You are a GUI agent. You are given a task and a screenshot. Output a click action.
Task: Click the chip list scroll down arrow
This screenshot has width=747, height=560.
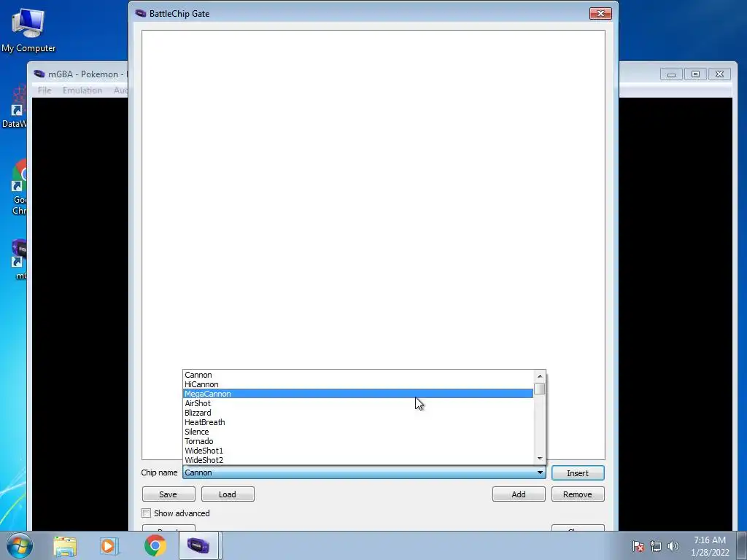[x=540, y=459]
